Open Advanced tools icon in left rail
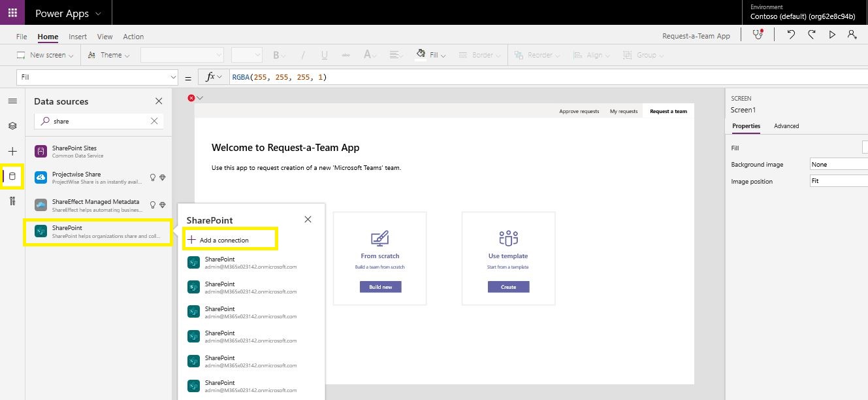The width and height of the screenshot is (868, 400). (12, 201)
